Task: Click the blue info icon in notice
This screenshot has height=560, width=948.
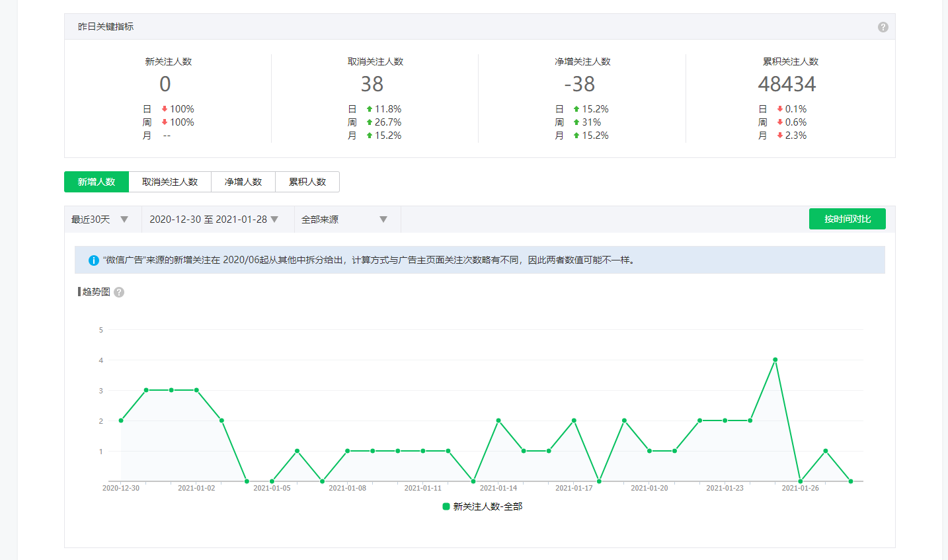Action: 93,260
